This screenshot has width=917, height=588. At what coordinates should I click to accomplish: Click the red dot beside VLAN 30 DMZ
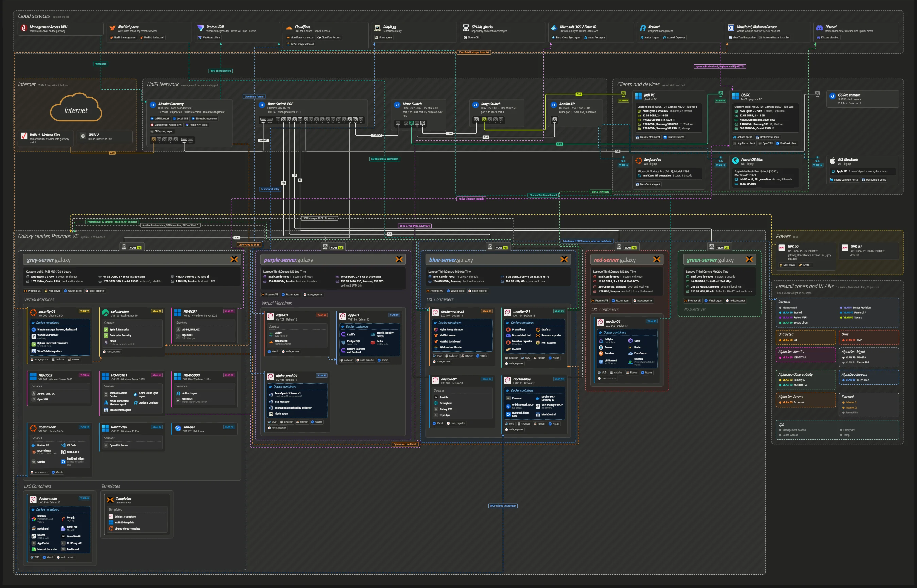pyautogui.click(x=843, y=340)
